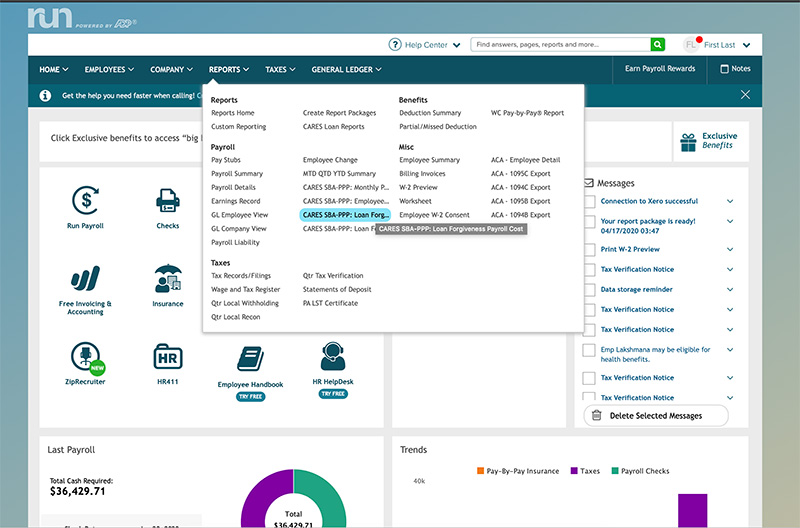800x528 pixels.
Task: Expand the Emp Lakshmana message chevron
Action: pyautogui.click(x=730, y=350)
